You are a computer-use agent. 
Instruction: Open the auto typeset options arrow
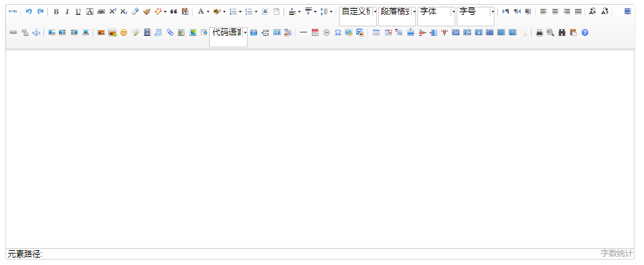[x=165, y=11]
